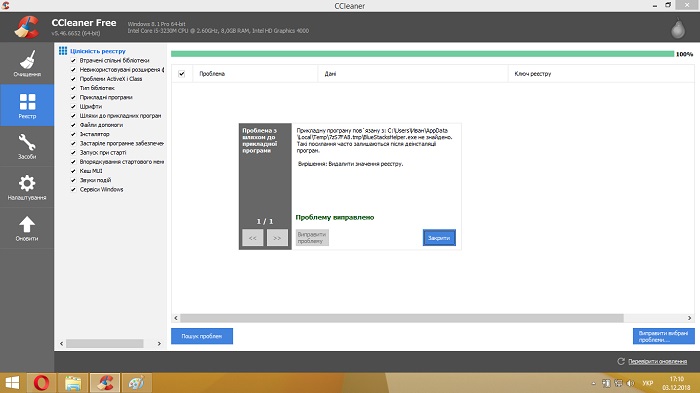
Task: Open the Settings (Налаштування) gear section
Action: point(27,187)
